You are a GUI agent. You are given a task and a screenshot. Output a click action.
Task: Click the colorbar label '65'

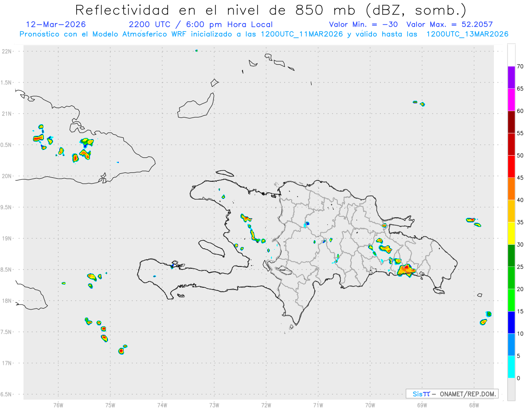pyautogui.click(x=520, y=89)
